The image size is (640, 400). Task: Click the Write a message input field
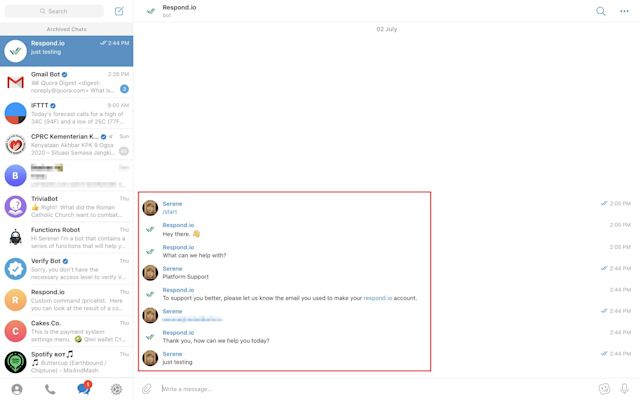pos(378,389)
